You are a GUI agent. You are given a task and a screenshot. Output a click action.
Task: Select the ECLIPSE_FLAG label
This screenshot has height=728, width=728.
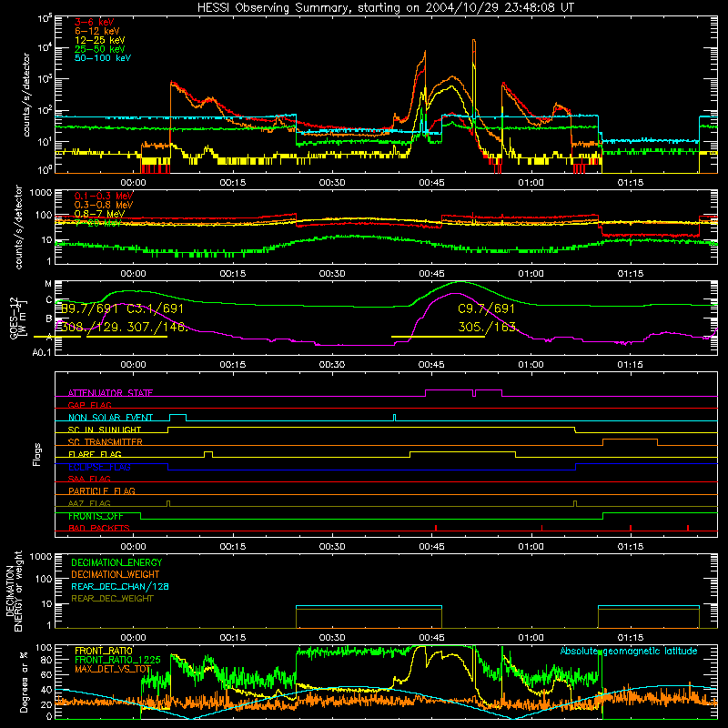coord(99,467)
